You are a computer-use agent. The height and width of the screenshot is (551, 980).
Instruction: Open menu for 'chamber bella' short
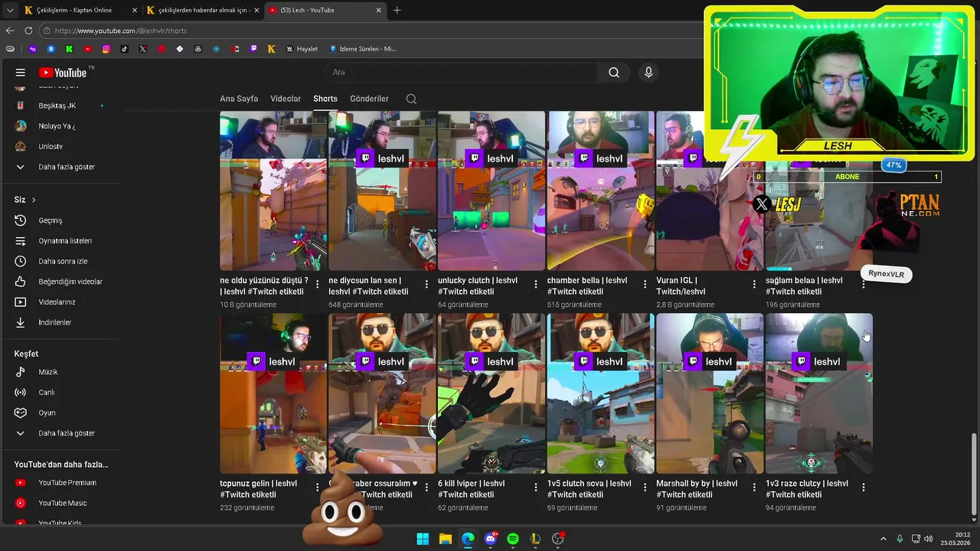(x=645, y=285)
